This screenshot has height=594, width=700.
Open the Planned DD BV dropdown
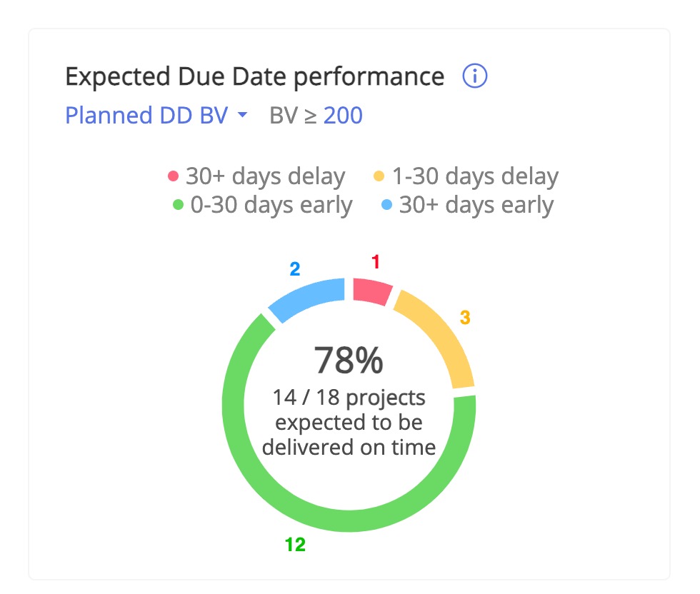click(156, 115)
